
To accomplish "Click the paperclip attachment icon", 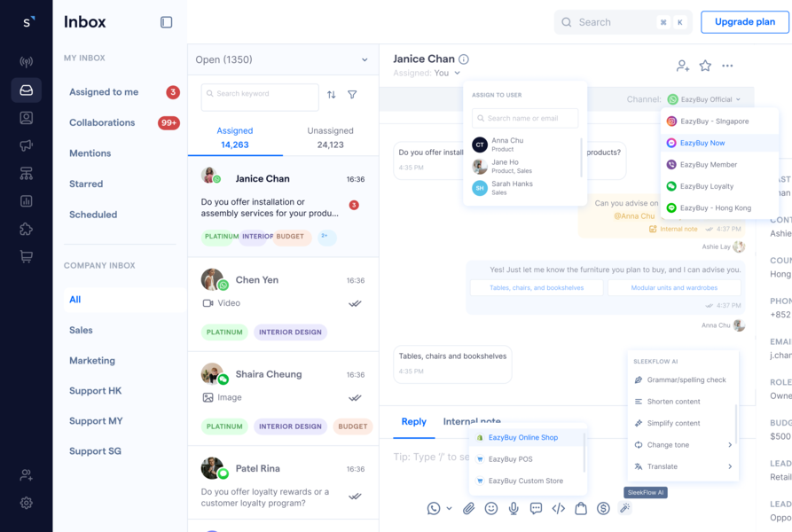I will (469, 508).
